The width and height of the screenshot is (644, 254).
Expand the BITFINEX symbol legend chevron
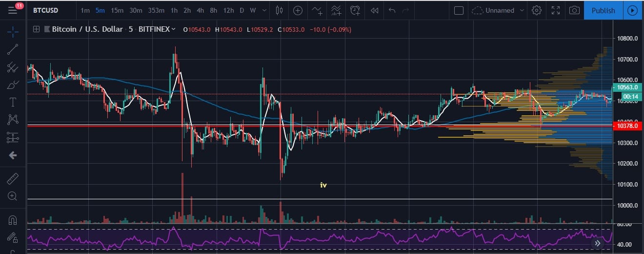click(173, 29)
